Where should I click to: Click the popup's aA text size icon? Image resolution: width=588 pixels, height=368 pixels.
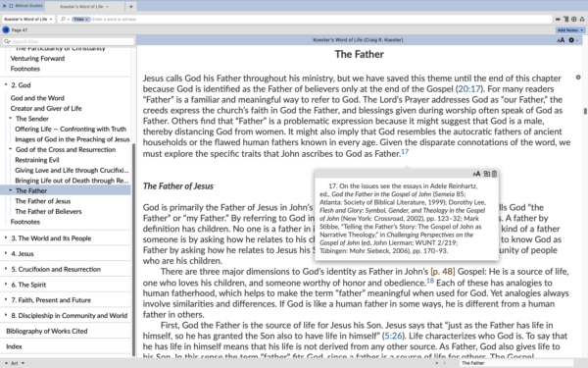(x=476, y=174)
